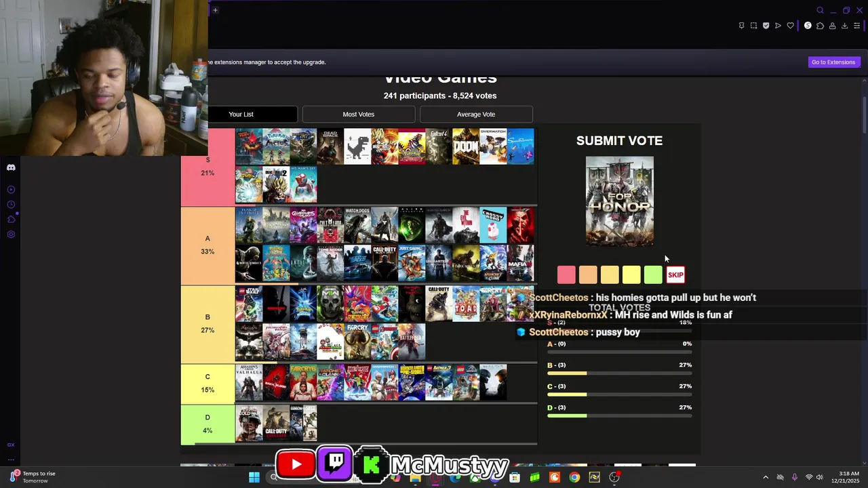The height and width of the screenshot is (488, 868).
Task: Open the weather widget Temps to rise
Action: [33, 477]
